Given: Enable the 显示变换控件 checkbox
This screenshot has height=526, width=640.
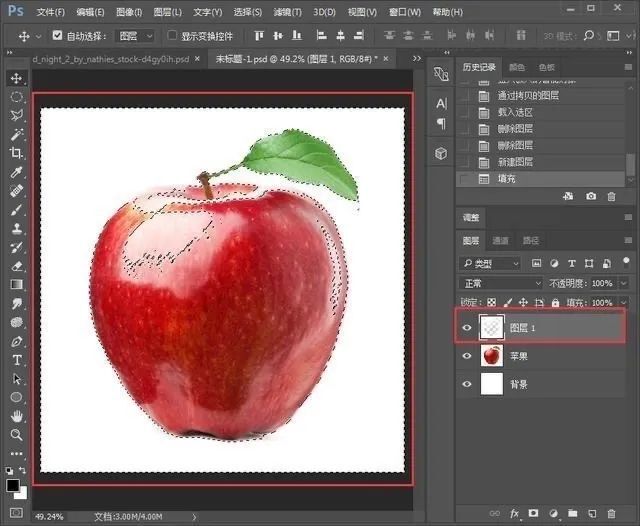Looking at the screenshot, I should click(x=172, y=36).
